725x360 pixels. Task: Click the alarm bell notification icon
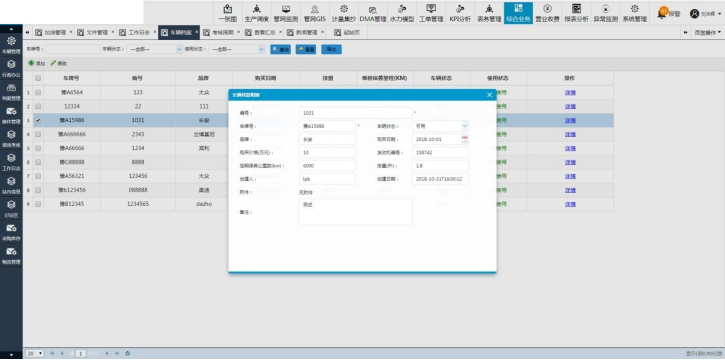coord(662,13)
